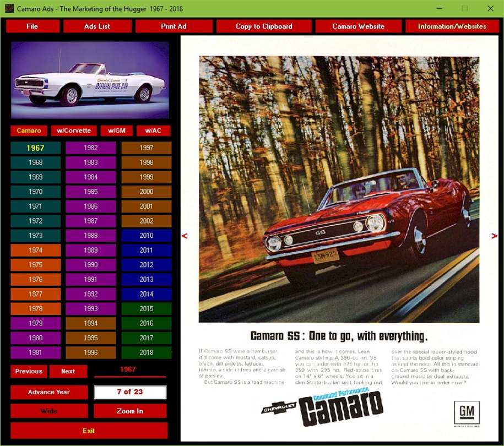Select year 1987
Viewport: 504px width, 446px height.
click(91, 221)
